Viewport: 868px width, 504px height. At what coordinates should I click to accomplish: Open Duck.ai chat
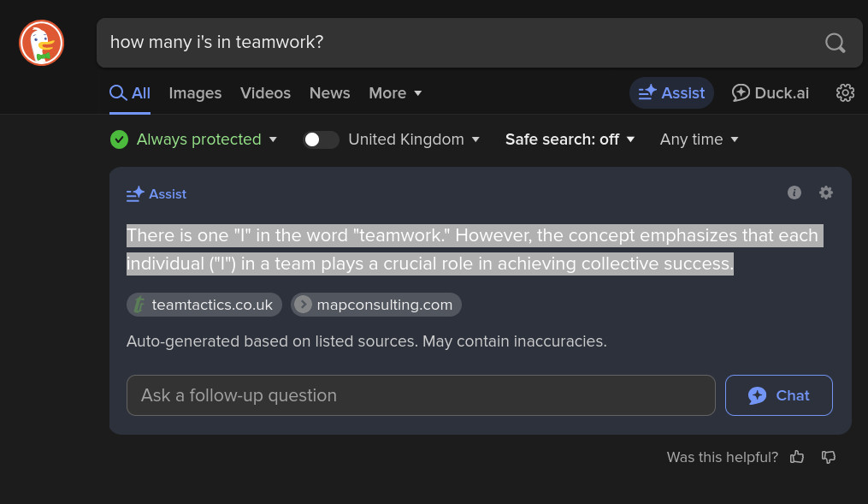(x=770, y=93)
